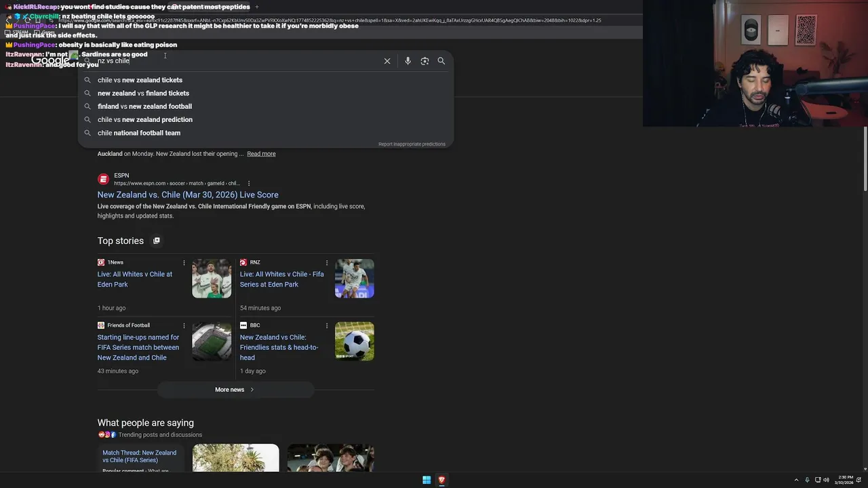Screen dimensions: 868x488
Task: Select suggestion finland vs new zealand football
Action: pyautogui.click(x=266, y=106)
